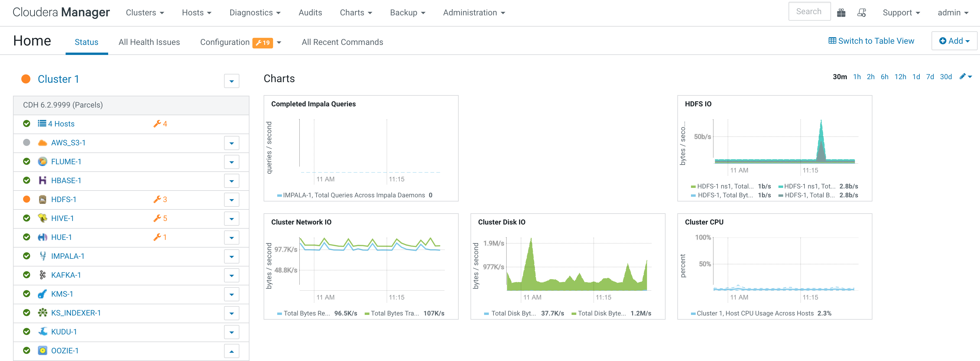This screenshot has width=980, height=361.
Task: Click the KAFKA-1 service icon
Action: (43, 275)
